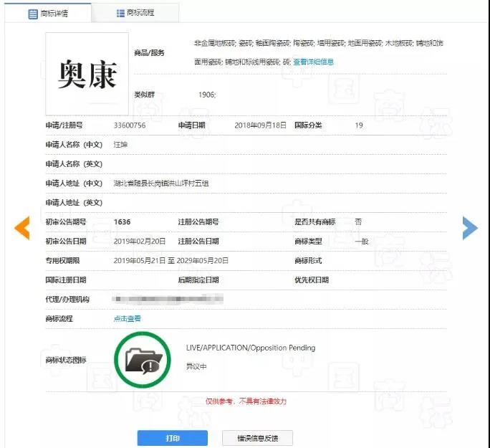Click LIVE/APPLICATION/Opposition Pending status text
This screenshot has width=490, height=448.
(x=250, y=348)
